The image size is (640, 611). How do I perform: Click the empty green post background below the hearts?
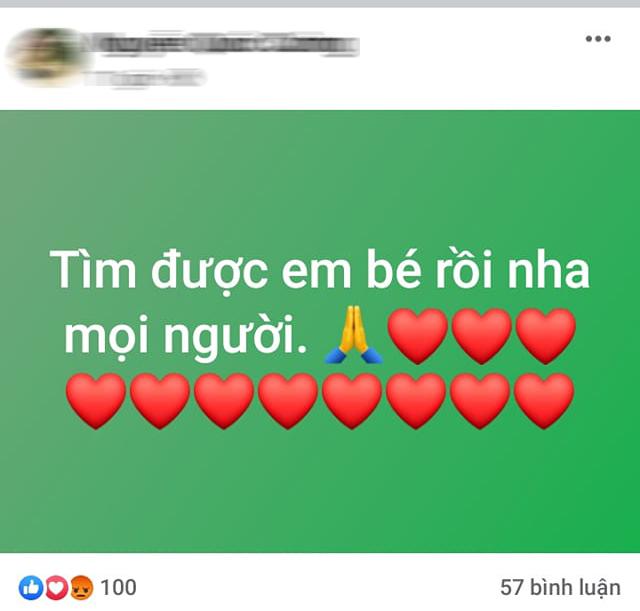320,490
